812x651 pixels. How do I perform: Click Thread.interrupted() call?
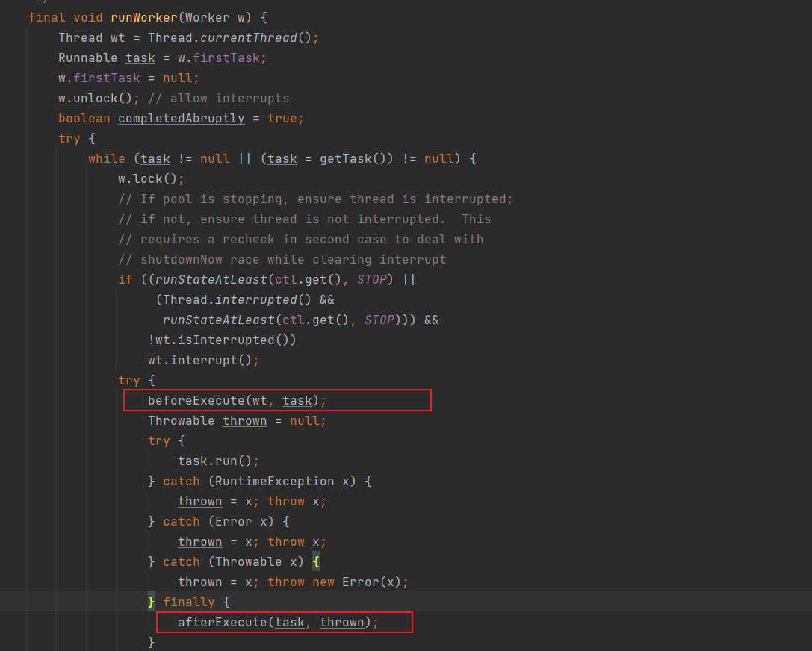(238, 300)
